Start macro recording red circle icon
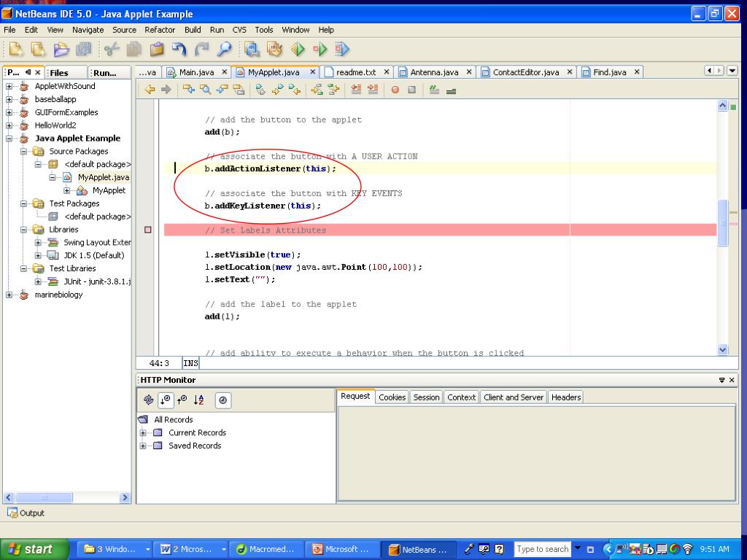 [395, 90]
